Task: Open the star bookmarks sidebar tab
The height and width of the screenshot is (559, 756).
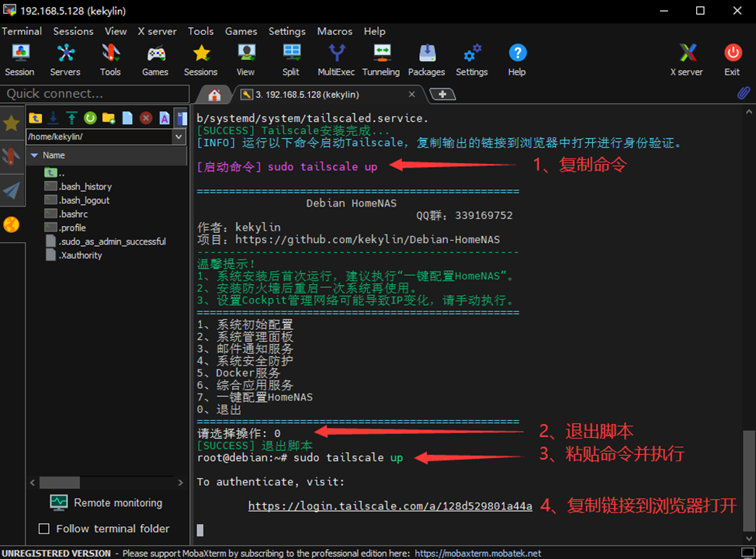Action: click(12, 123)
